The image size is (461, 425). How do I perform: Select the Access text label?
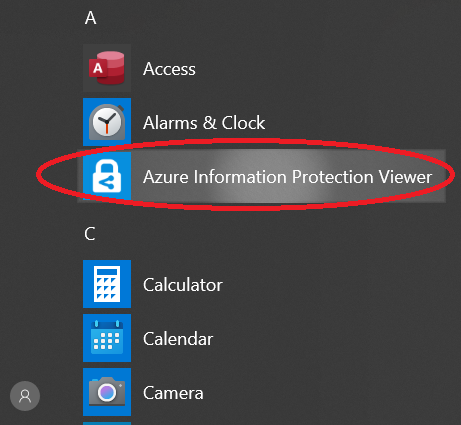click(169, 69)
